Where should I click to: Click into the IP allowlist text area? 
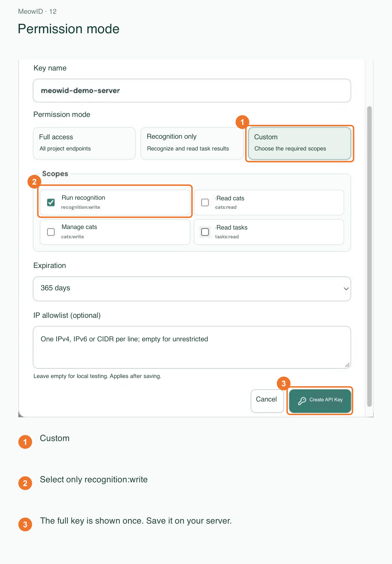[x=192, y=347]
